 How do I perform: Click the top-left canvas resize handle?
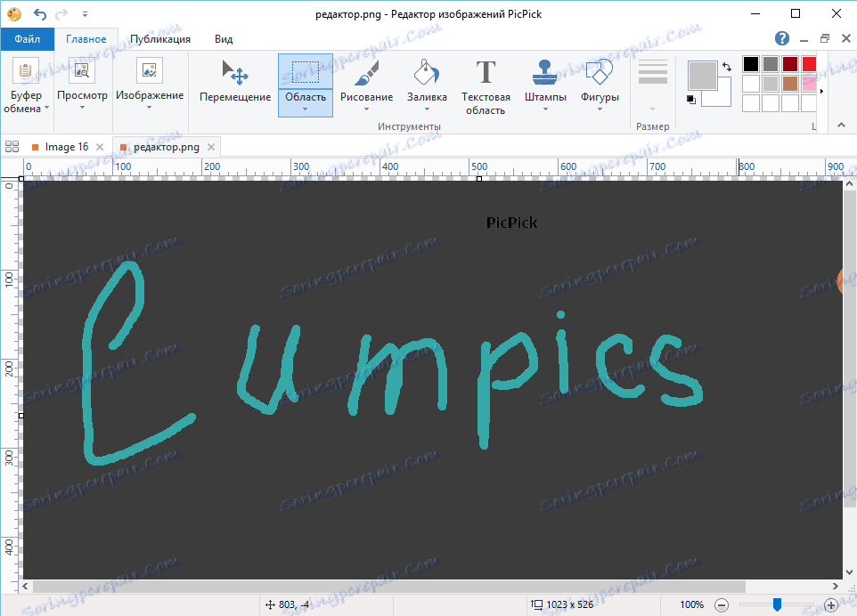point(21,179)
